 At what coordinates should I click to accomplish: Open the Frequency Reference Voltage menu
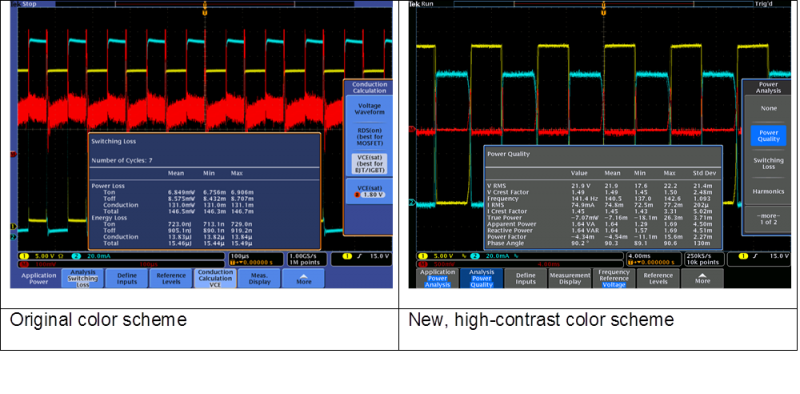[x=614, y=278]
